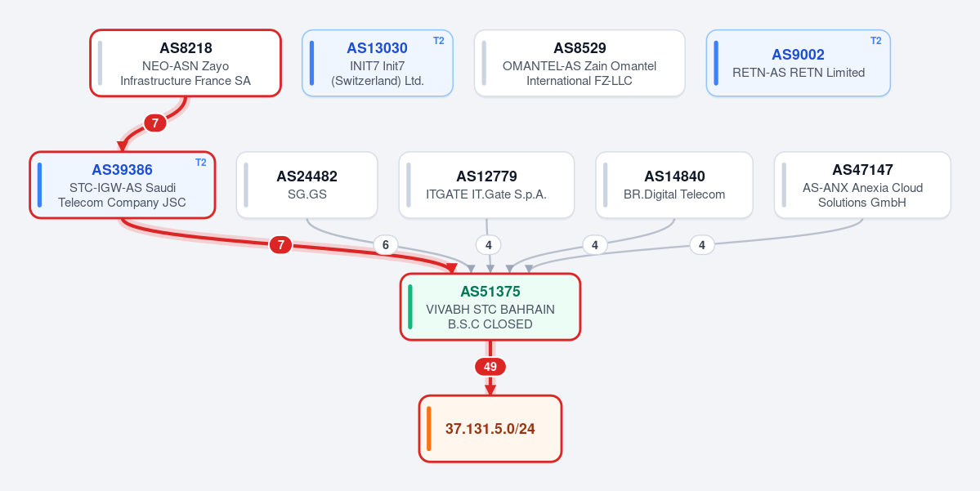Select the AS8218 NEO-ASN Zayo node
The image size is (980, 491).
(186, 63)
